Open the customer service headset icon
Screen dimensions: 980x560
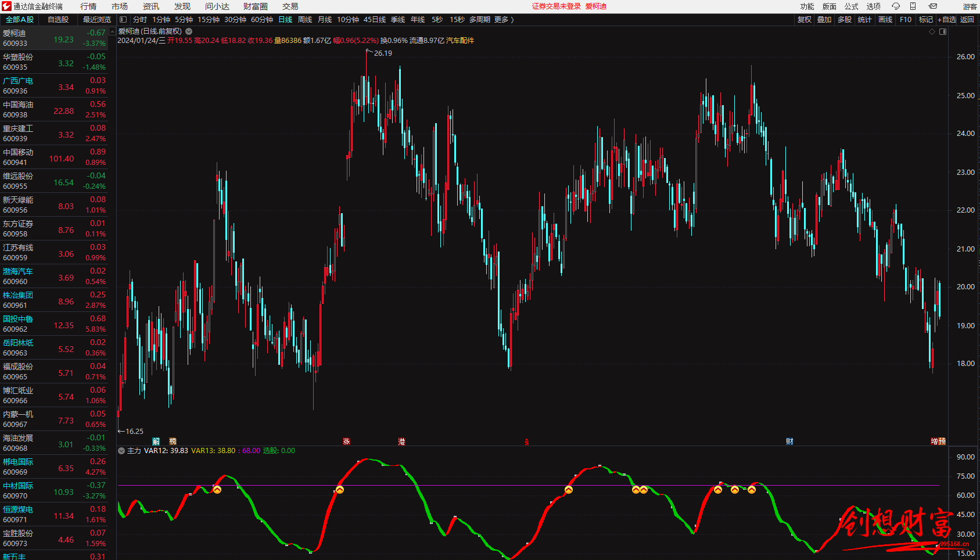pos(896,6)
